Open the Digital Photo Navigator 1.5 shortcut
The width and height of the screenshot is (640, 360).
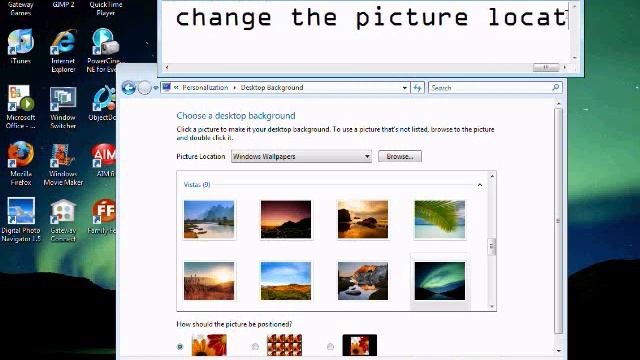pyautogui.click(x=20, y=220)
